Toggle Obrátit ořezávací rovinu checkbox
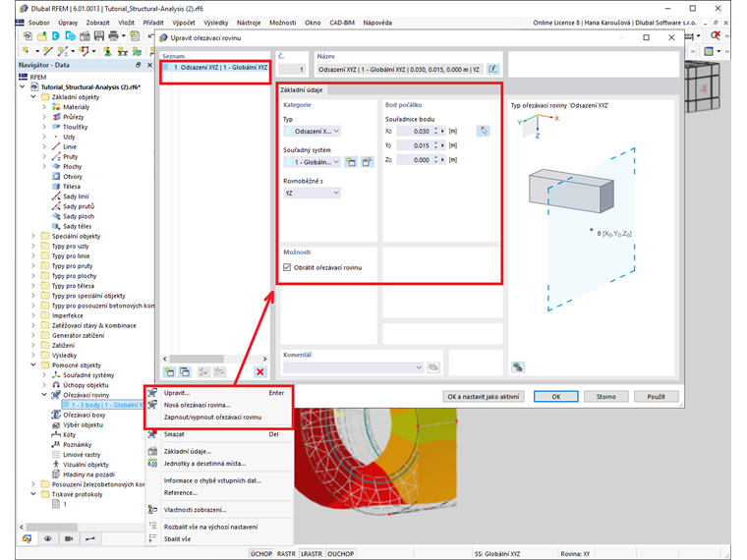 [287, 267]
